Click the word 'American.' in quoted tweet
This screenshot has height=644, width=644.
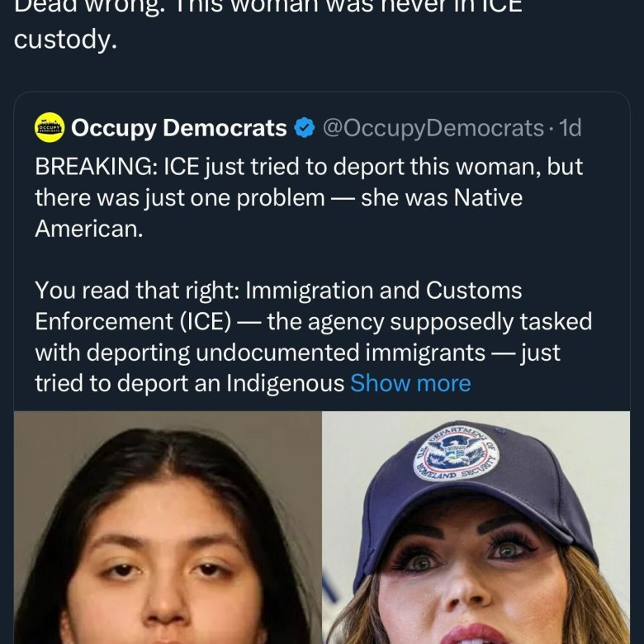pyautogui.click(x=89, y=229)
